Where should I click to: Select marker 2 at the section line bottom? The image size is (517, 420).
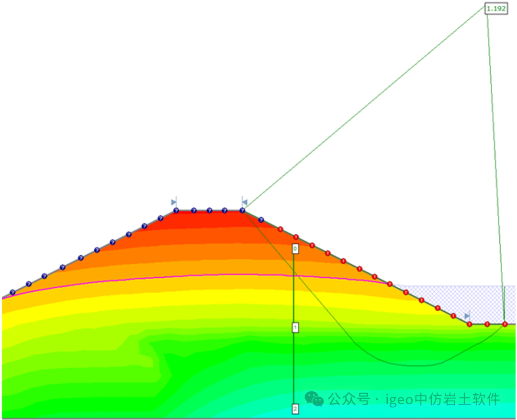[295, 409]
